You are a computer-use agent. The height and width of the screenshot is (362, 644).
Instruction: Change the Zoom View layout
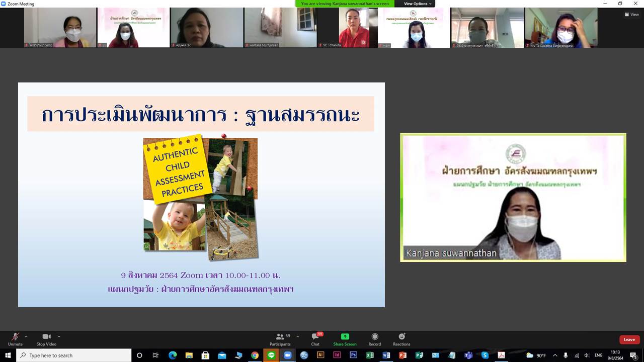click(x=632, y=15)
